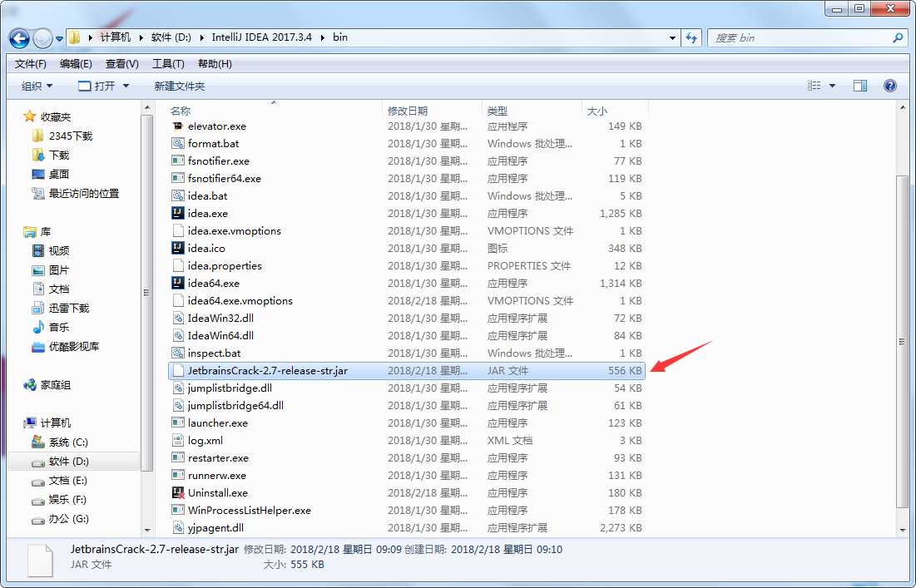The width and height of the screenshot is (916, 588).
Task: Click IntelliJ IDEA 2017.3.4 in address bar
Action: point(261,37)
